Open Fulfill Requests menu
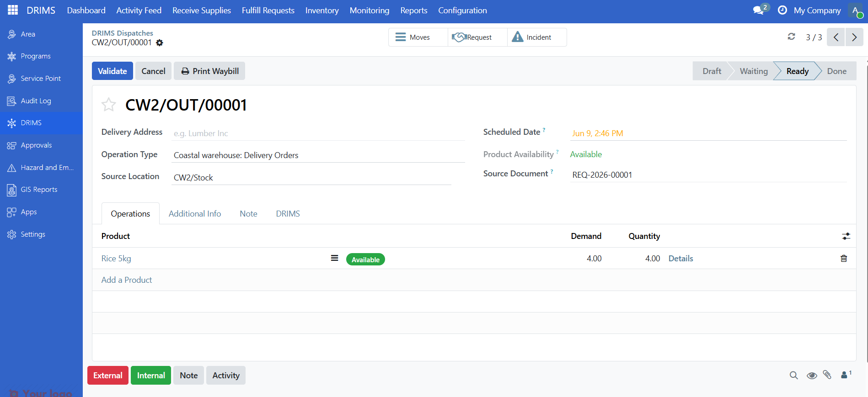The height and width of the screenshot is (397, 868). click(x=268, y=10)
